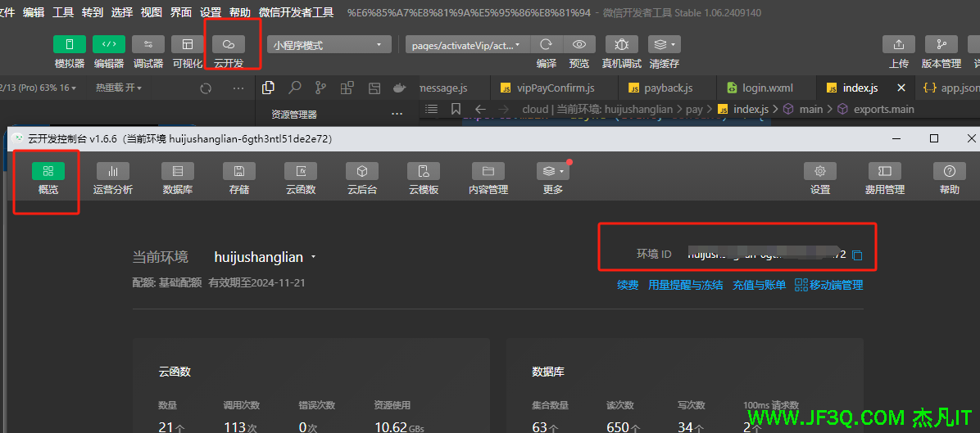Viewport: 980px width, 433px height.
Task: Open the 充值与账单 link
Action: [760, 285]
